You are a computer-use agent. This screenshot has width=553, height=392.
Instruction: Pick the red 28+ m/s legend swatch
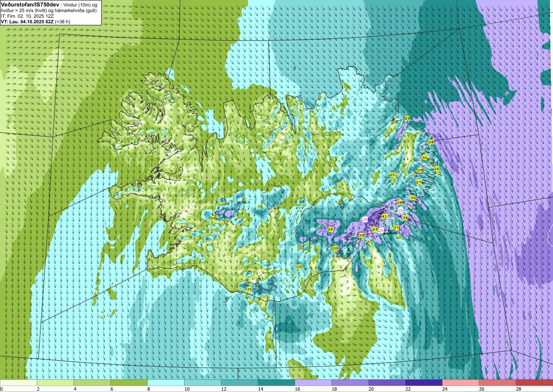pos(534,383)
